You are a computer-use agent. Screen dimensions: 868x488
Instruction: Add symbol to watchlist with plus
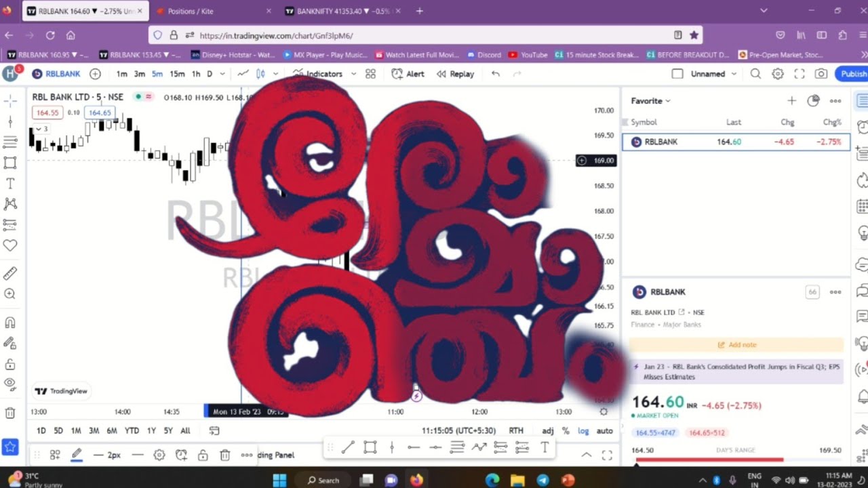791,101
